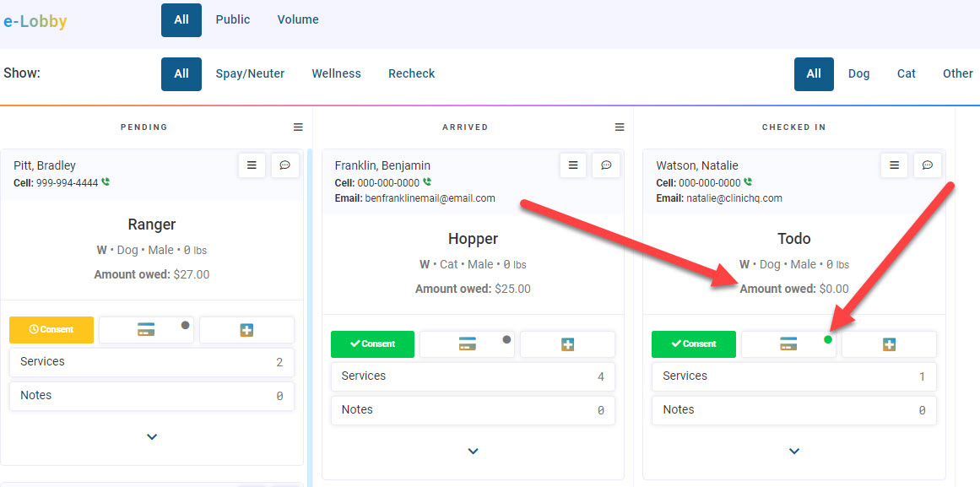Viewport: 980px width, 487px height.
Task: Click the medical plus icon for Hopper
Action: coord(567,344)
